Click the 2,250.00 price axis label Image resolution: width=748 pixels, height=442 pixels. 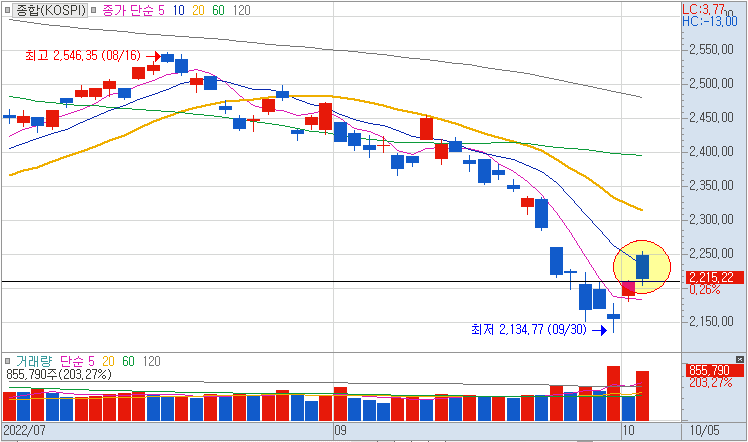coord(712,254)
